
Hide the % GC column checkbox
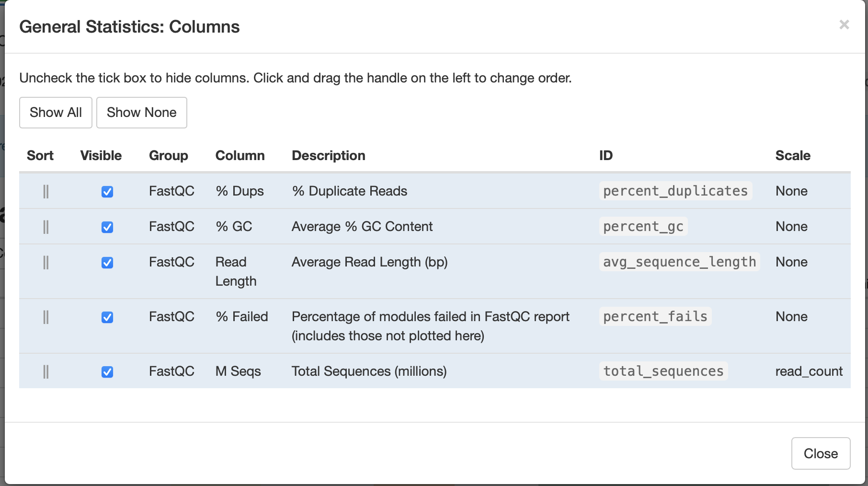107,227
